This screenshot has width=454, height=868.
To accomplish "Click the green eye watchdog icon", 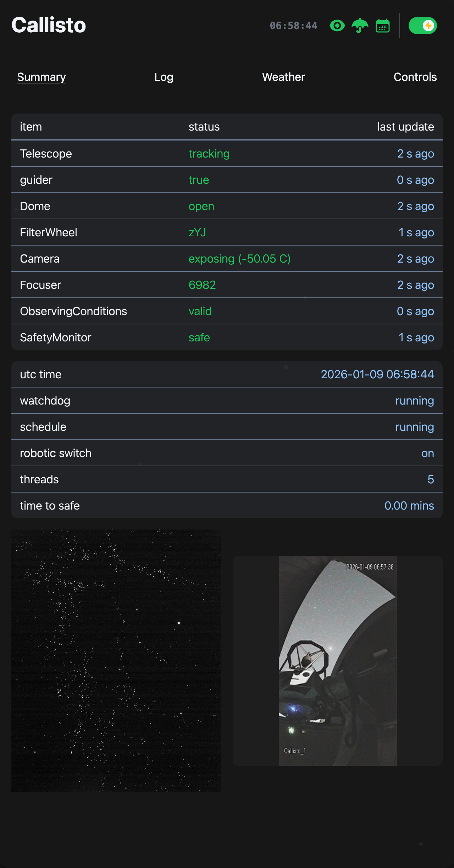I will [337, 26].
